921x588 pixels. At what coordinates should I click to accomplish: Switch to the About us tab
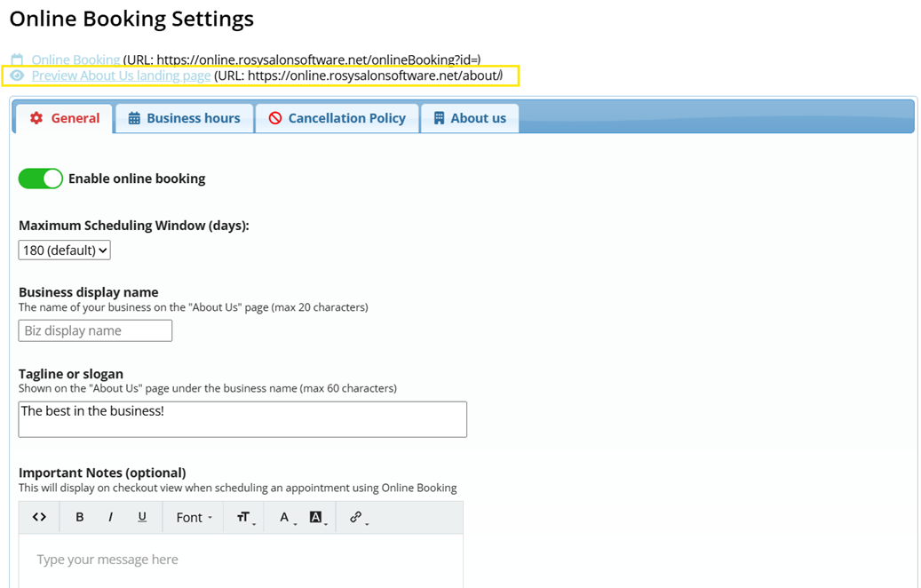point(470,118)
